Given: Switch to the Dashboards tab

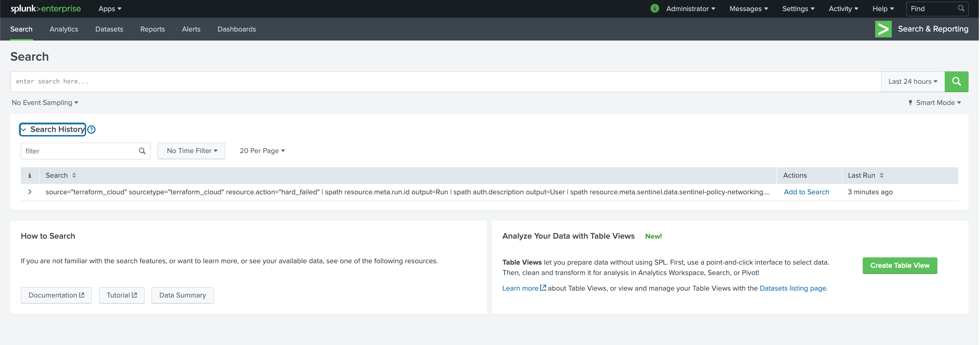Looking at the screenshot, I should click(236, 29).
